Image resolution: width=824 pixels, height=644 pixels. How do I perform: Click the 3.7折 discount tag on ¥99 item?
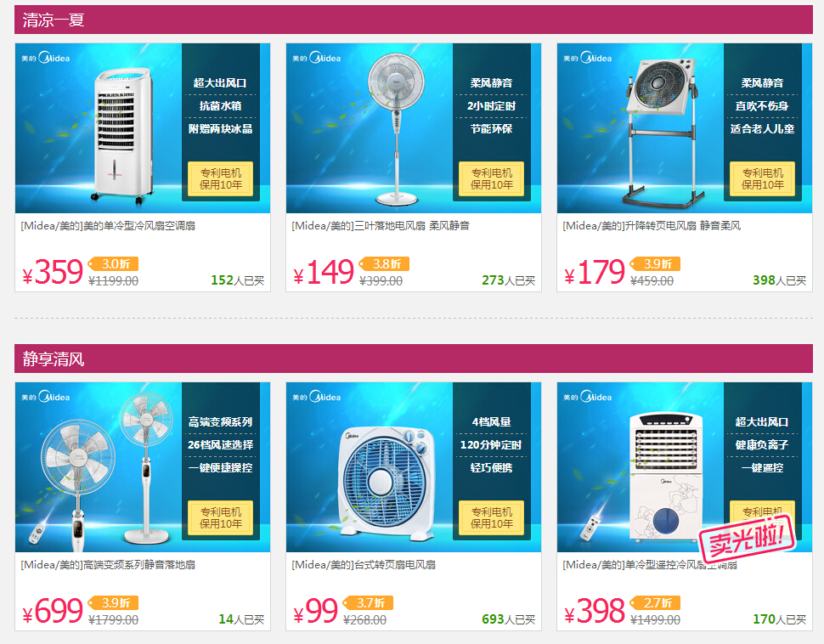click(x=369, y=603)
